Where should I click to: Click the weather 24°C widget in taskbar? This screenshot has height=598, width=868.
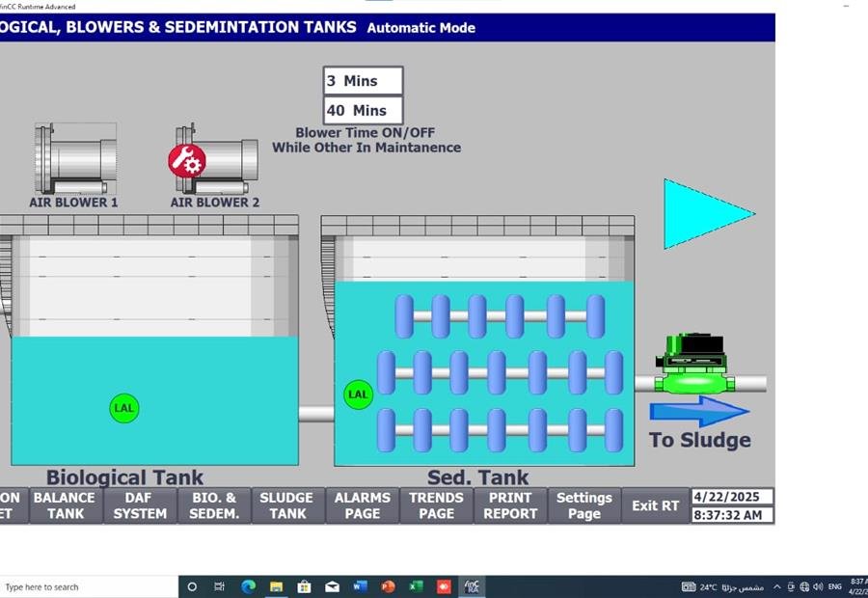pyautogui.click(x=722, y=587)
